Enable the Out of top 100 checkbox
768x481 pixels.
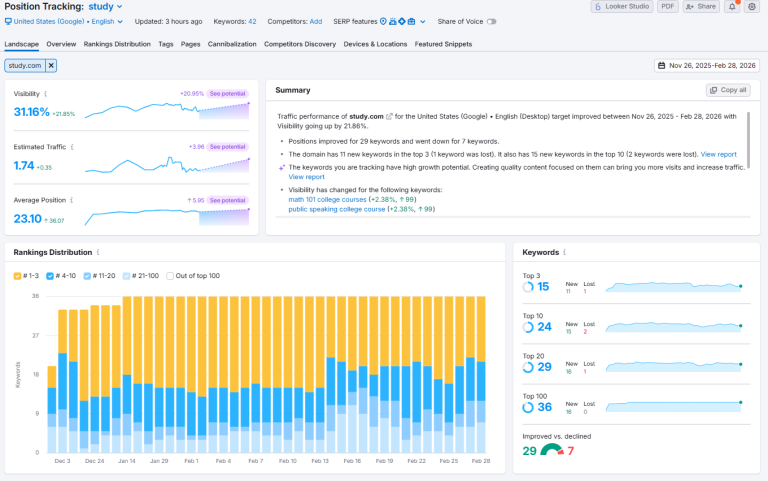pos(171,275)
